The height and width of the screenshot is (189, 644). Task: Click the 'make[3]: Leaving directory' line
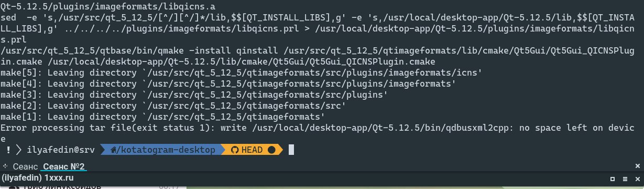point(194,94)
